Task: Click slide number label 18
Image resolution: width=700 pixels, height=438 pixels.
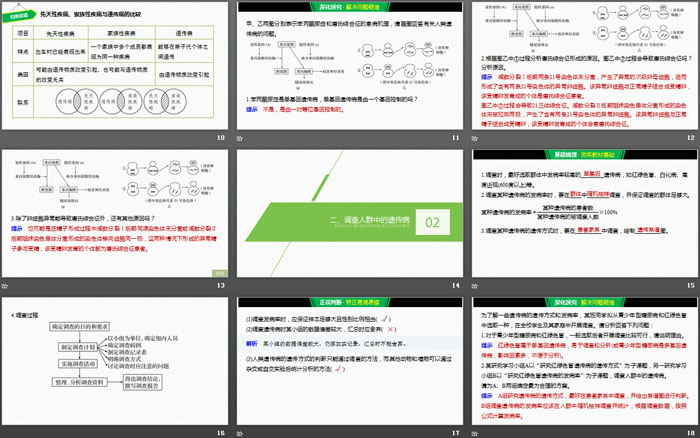Action: [x=691, y=433]
